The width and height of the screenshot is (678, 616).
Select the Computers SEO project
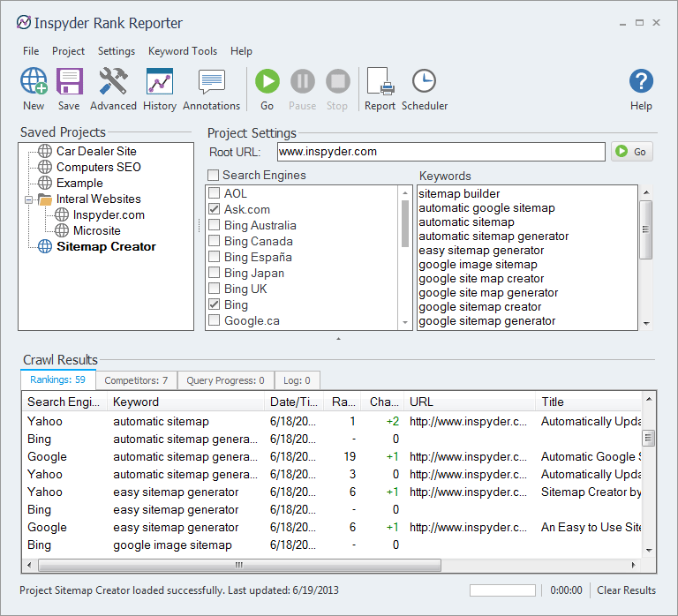pos(99,168)
